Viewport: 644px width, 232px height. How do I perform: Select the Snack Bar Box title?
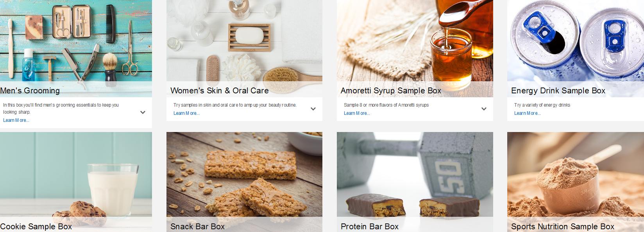197,227
